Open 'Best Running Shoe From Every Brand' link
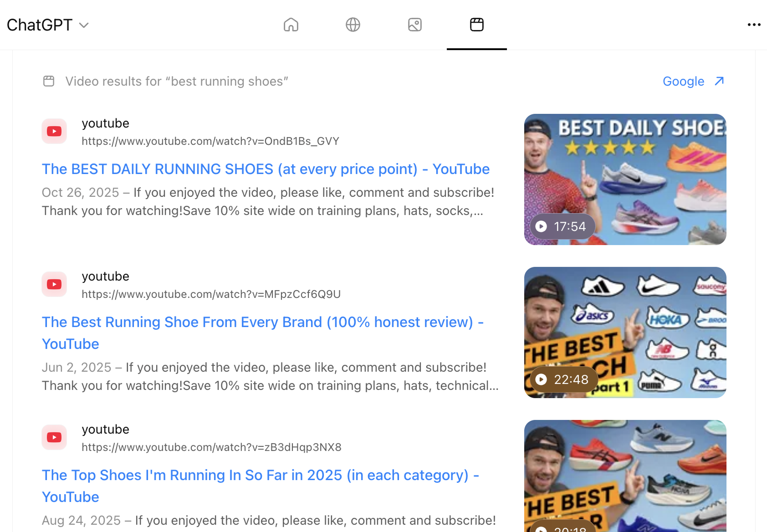Screen dimensions: 767x532 coord(263,333)
